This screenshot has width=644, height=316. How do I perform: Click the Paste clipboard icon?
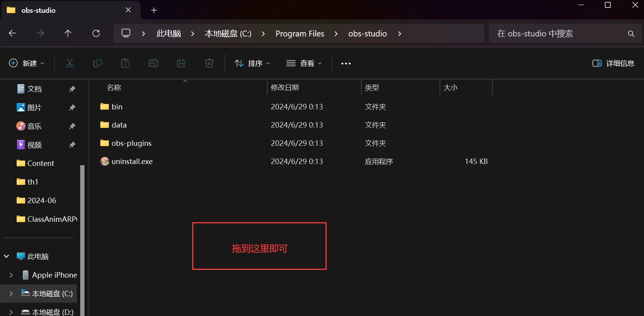[126, 63]
